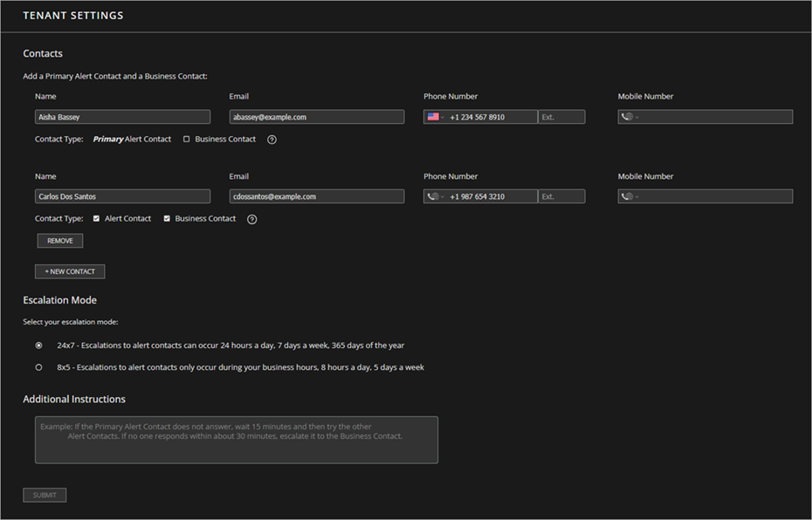Open the country dropdown on Carlos's phone number
Screen dimensions: 812x520
tap(441, 195)
